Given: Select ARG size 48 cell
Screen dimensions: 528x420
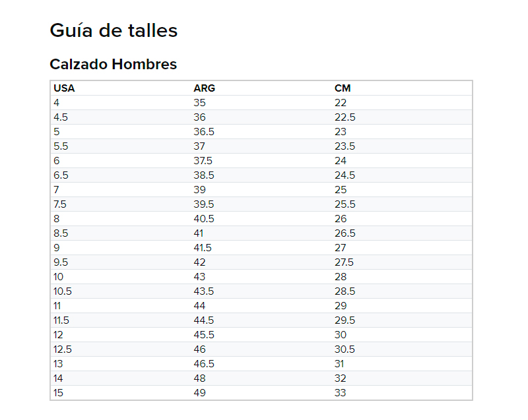Looking at the screenshot, I should click(199, 378).
